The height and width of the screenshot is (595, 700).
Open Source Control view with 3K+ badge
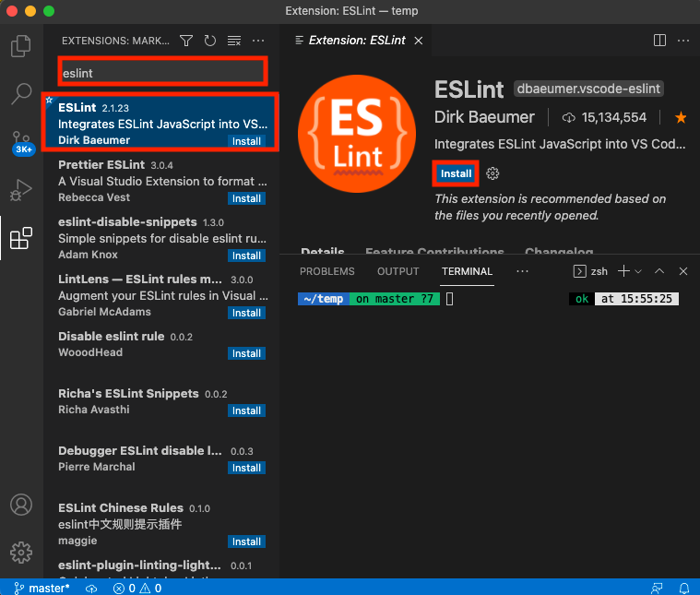pos(21,142)
